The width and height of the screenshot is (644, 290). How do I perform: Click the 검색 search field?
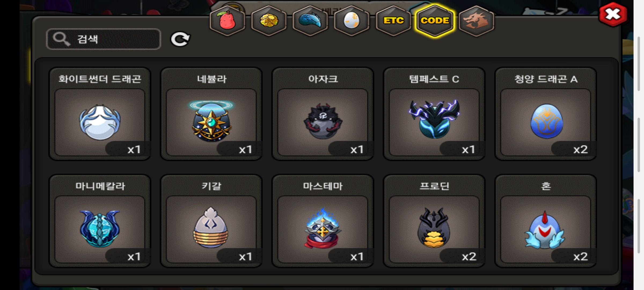104,39
